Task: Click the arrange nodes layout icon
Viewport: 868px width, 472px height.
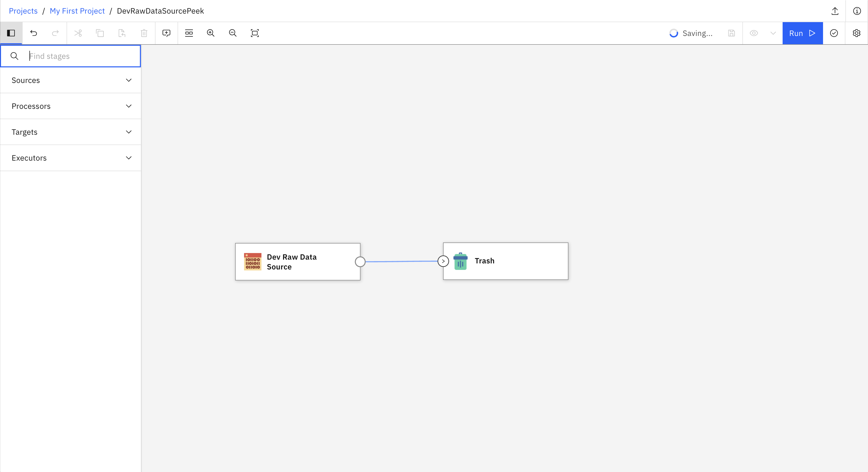Action: pos(189,33)
